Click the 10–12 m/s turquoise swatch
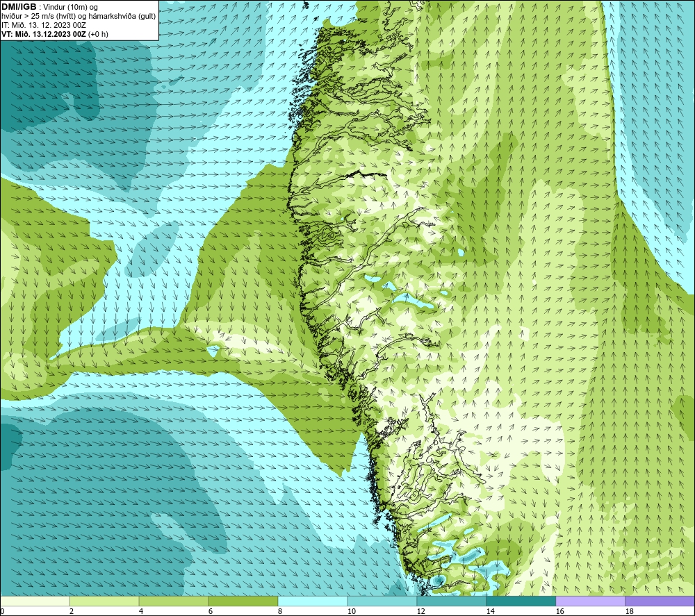The height and width of the screenshot is (616, 695). [x=382, y=601]
